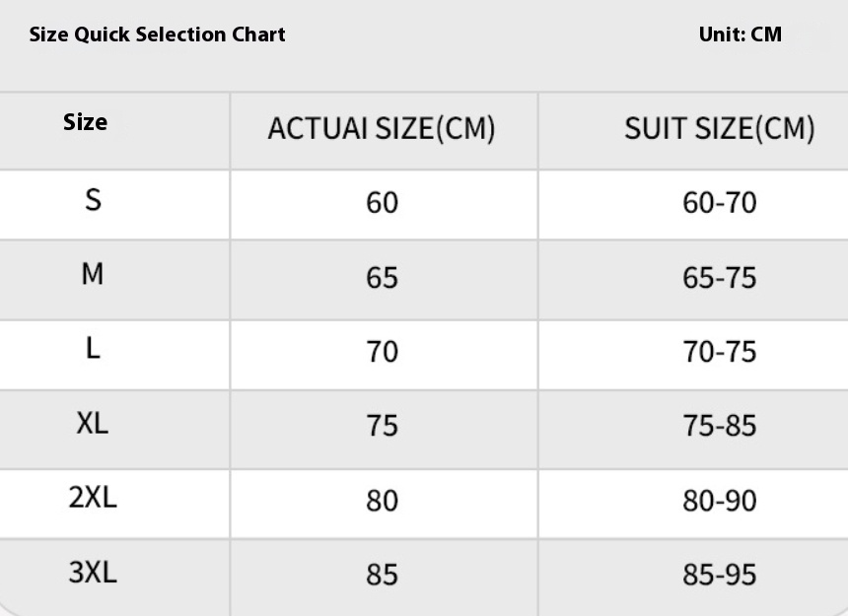The width and height of the screenshot is (848, 616).
Task: Select the "Size" column header
Action: 86,122
